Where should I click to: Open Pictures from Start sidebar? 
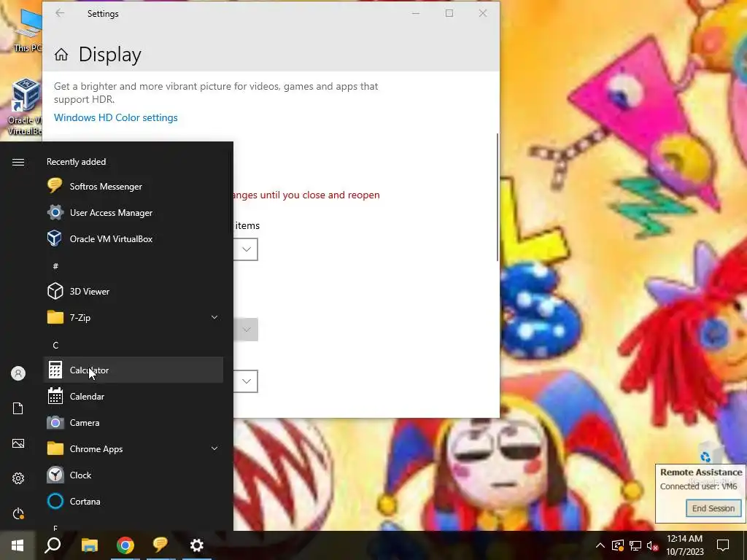(18, 443)
